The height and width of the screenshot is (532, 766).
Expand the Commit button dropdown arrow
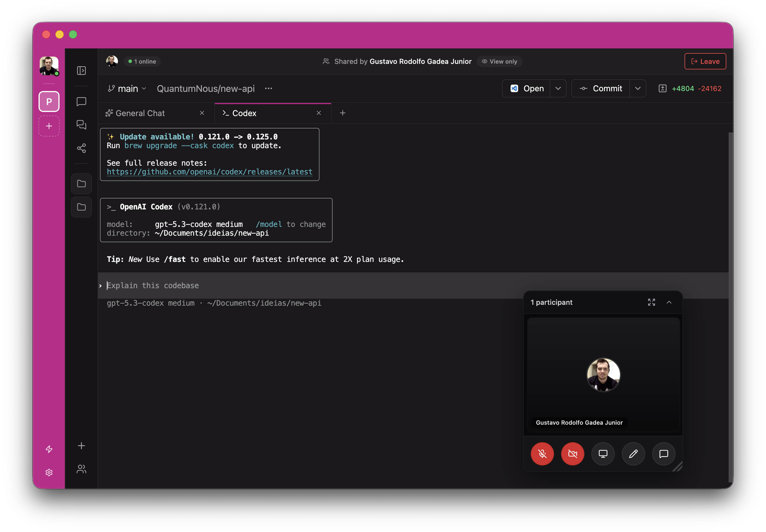click(638, 88)
